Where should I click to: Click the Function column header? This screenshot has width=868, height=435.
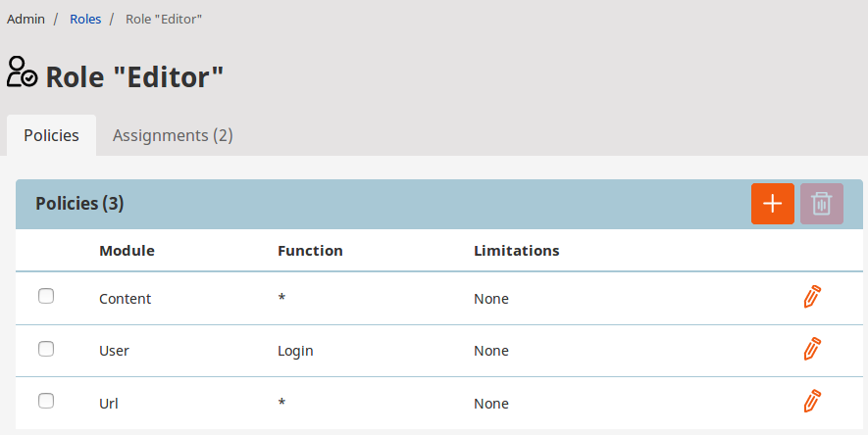click(x=310, y=250)
